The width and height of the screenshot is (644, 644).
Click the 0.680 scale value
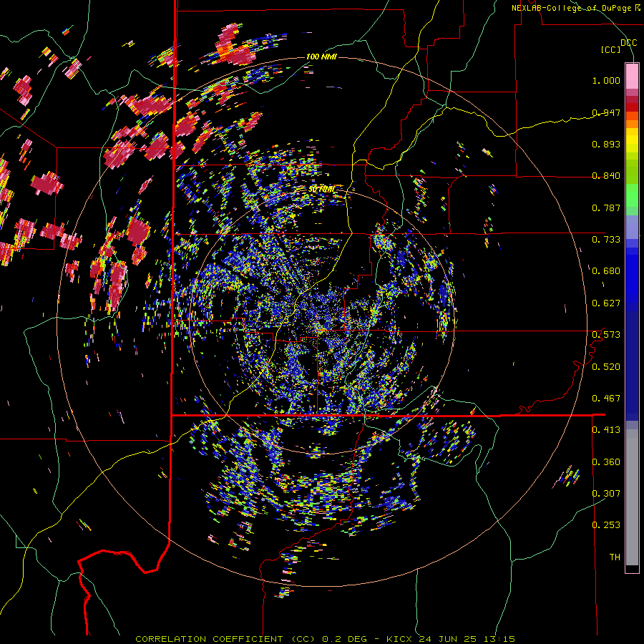(606, 271)
